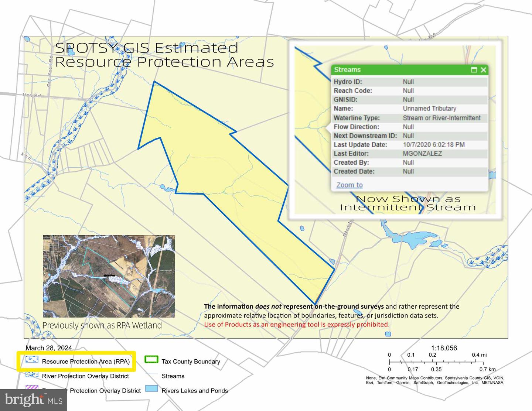Click the Resource Protection Area legend symbol
The height and width of the screenshot is (411, 532).
[x=32, y=360]
